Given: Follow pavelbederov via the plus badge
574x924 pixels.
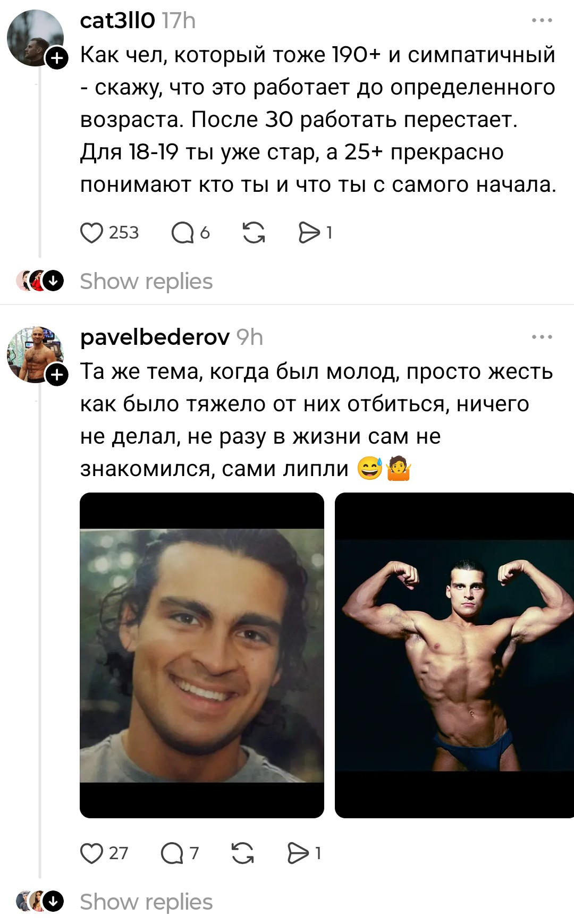Looking at the screenshot, I should [57, 375].
